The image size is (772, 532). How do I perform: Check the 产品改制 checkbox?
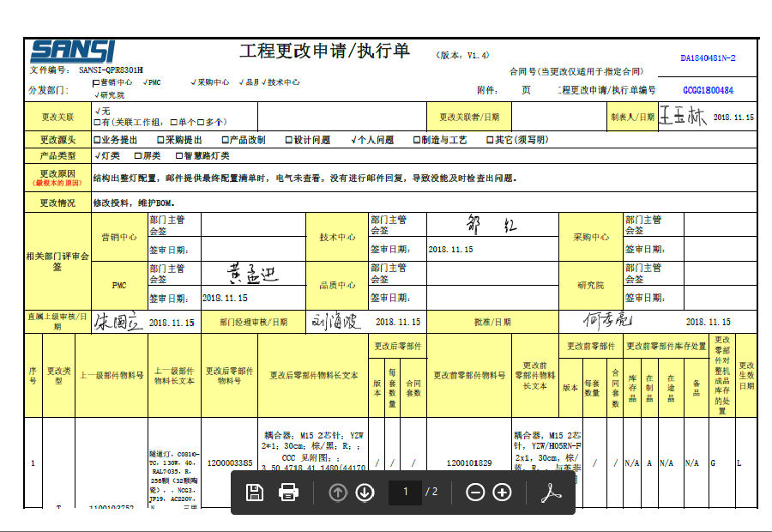pos(225,140)
